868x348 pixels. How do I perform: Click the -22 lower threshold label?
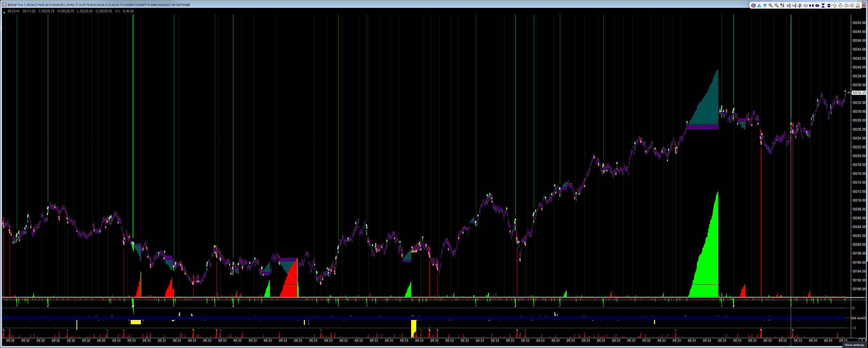point(854,328)
